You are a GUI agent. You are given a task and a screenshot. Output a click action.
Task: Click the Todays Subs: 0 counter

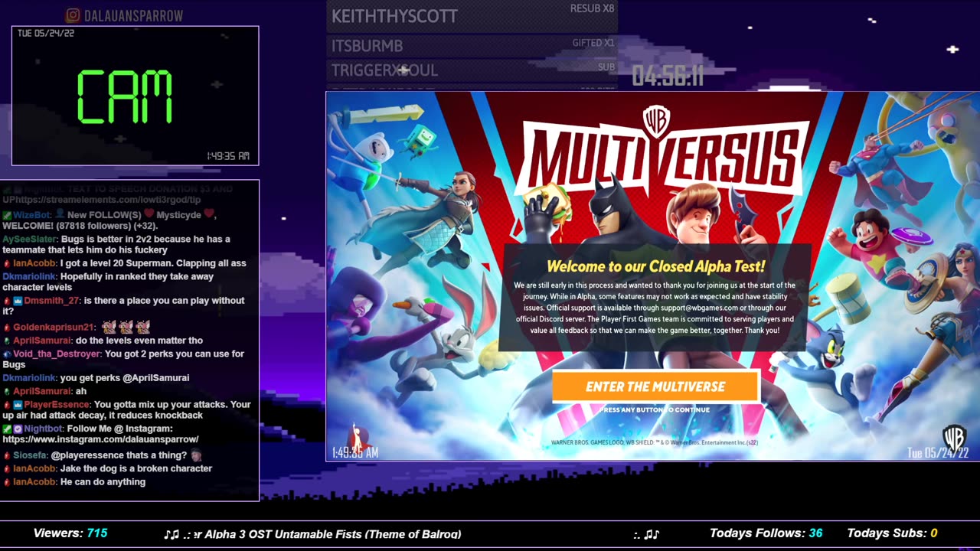pyautogui.click(x=893, y=533)
